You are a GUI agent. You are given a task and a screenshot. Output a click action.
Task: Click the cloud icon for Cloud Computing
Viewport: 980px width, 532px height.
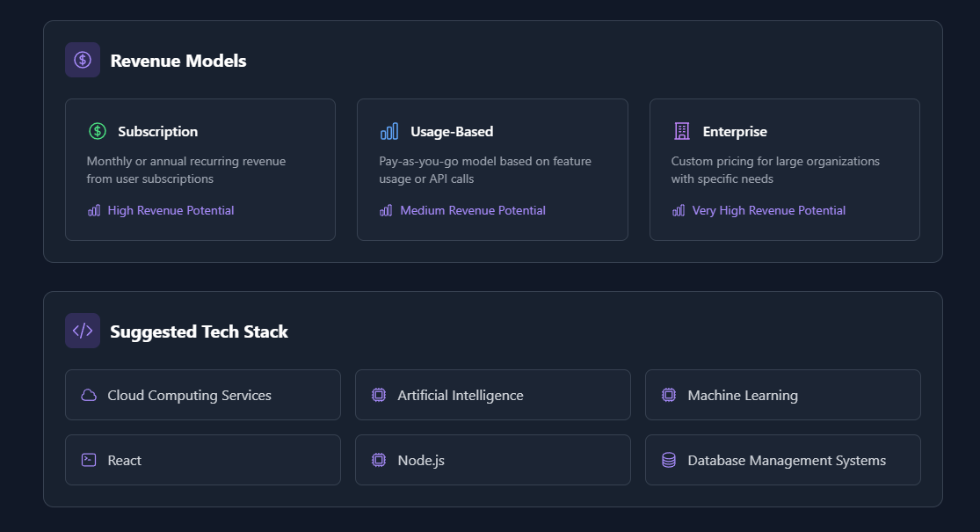(89, 395)
